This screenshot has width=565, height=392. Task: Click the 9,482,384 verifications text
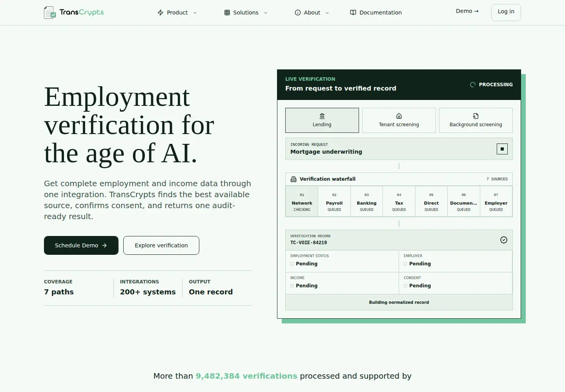pyautogui.click(x=246, y=376)
